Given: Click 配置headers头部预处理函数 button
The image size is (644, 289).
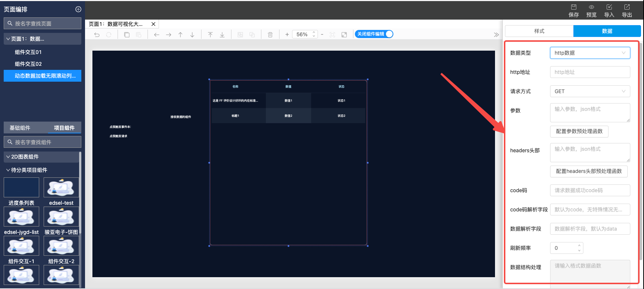Looking at the screenshot, I should pos(589,171).
